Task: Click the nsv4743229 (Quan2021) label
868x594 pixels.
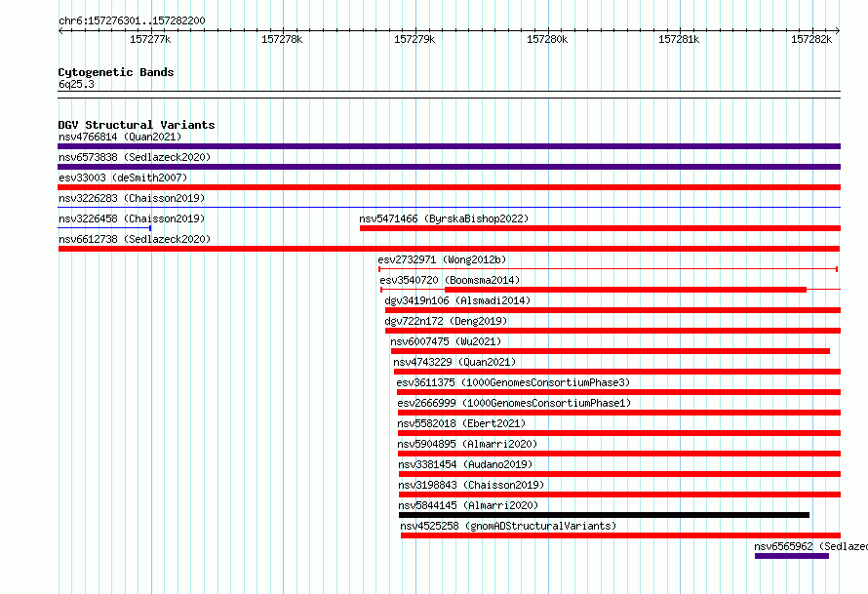Action: tap(454, 362)
